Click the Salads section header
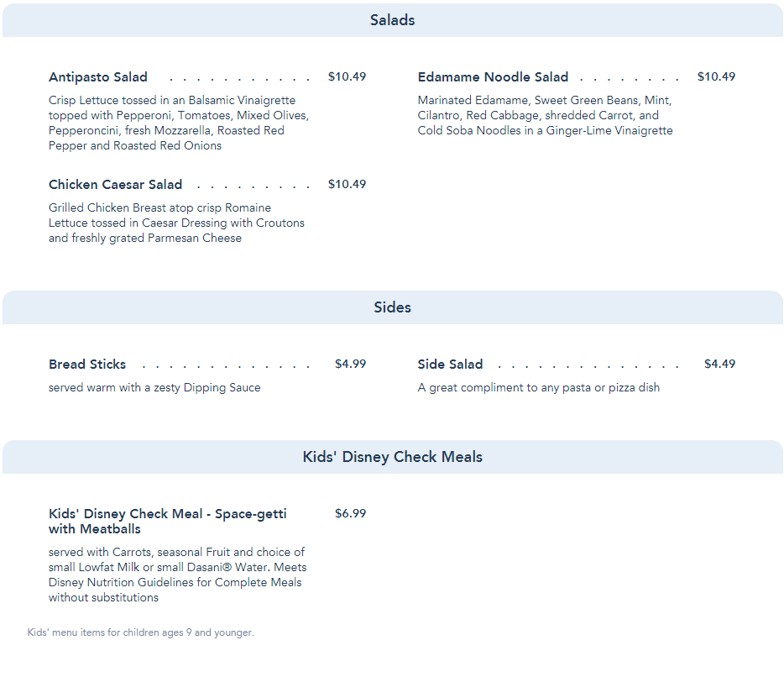Screen dimensions: 784x677 (x=392, y=20)
